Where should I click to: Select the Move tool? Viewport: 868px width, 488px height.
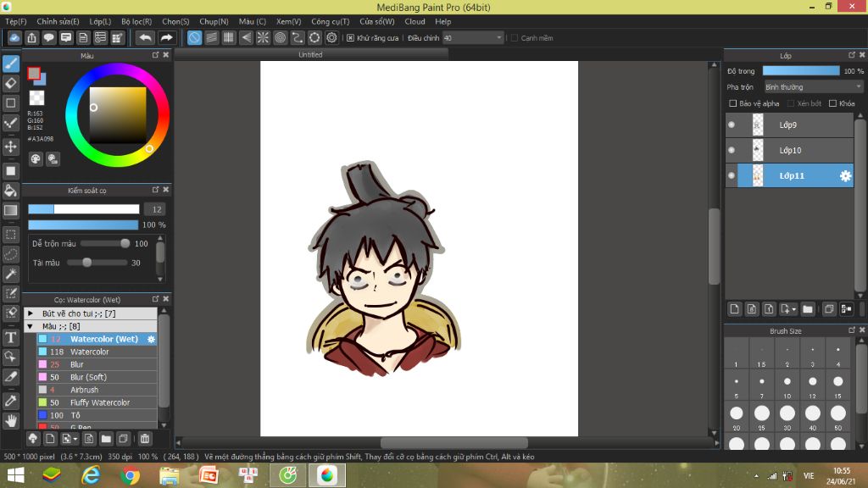tap(10, 147)
